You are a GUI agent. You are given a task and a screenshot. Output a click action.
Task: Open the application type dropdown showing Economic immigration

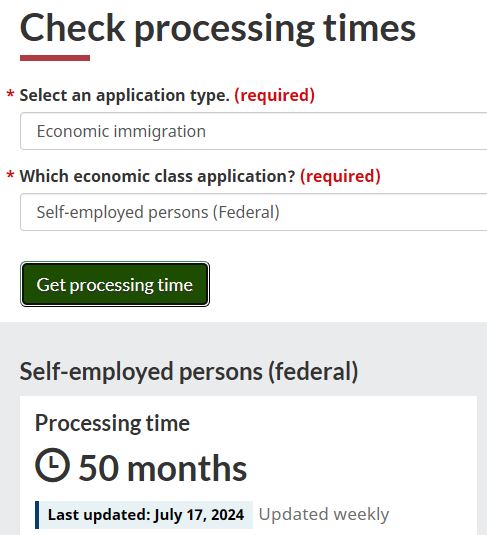pos(254,131)
